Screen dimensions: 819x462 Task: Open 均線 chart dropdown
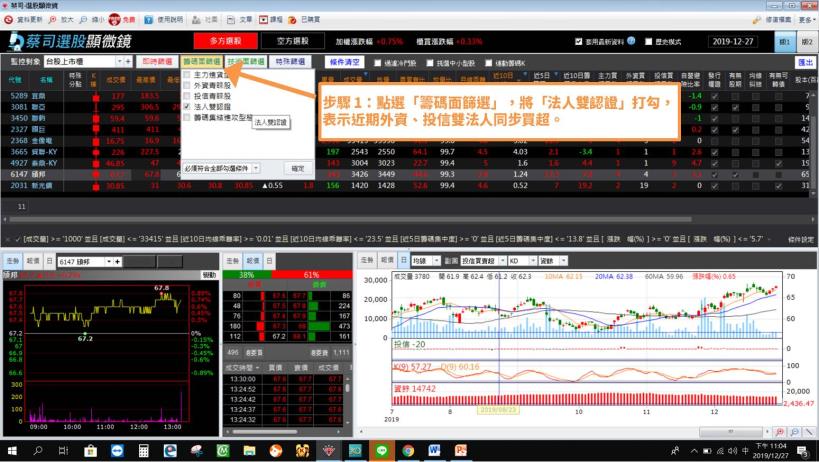click(x=436, y=260)
